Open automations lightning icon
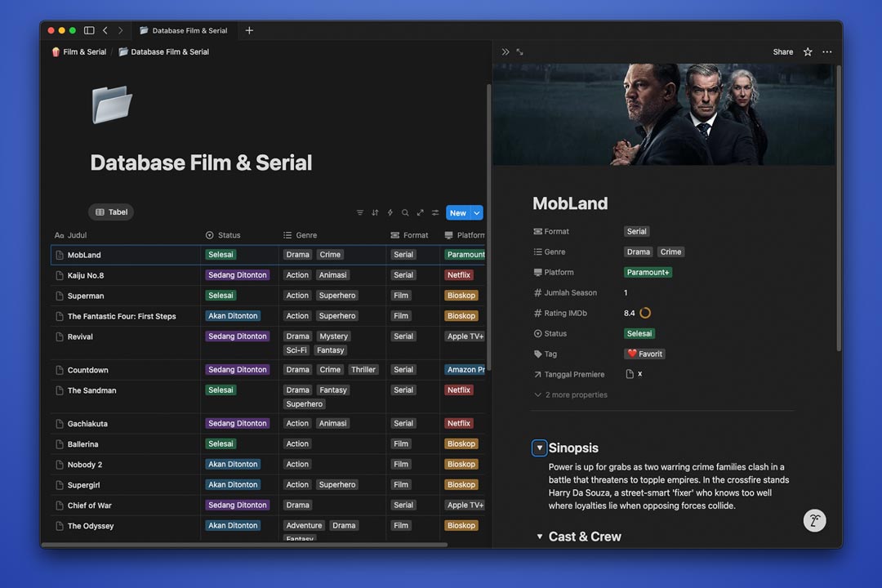The image size is (882, 588). (390, 212)
